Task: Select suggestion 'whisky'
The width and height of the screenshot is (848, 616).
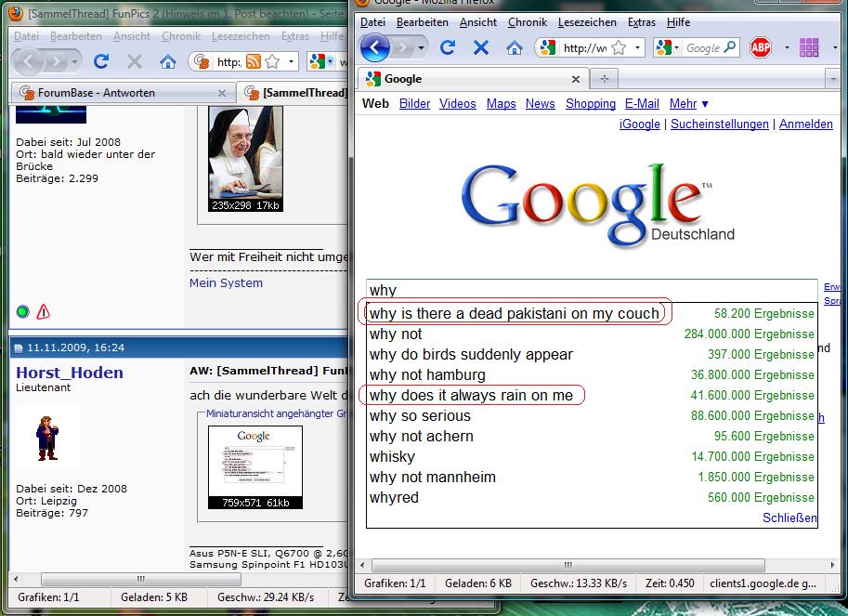Action: click(x=592, y=456)
